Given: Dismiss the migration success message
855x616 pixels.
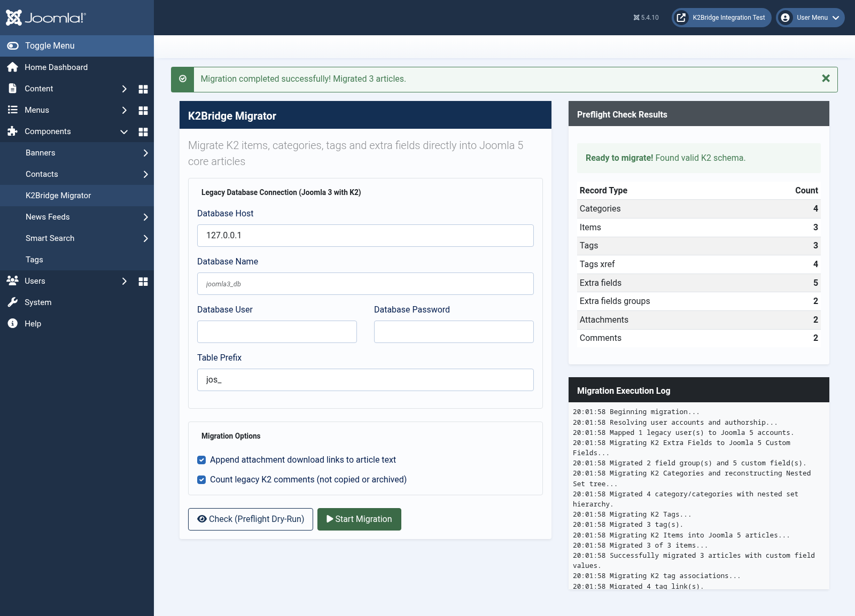Looking at the screenshot, I should point(826,79).
